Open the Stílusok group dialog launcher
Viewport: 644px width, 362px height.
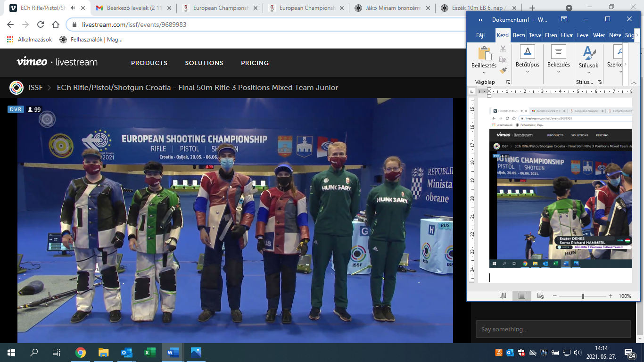pyautogui.click(x=600, y=82)
